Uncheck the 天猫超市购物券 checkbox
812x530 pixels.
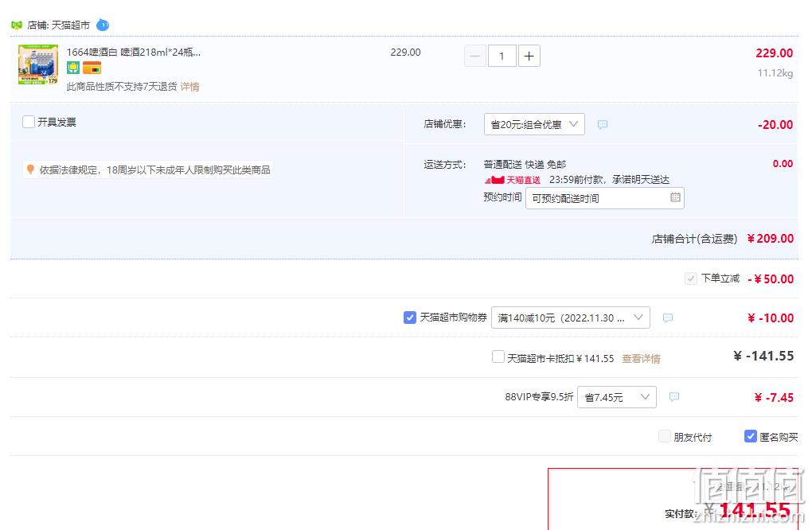point(410,318)
